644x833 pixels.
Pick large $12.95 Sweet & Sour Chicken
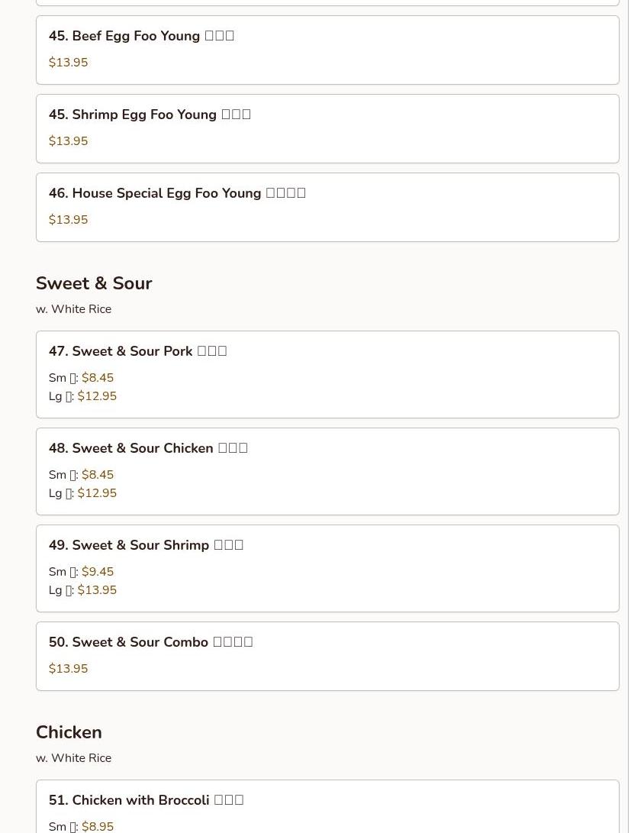pos(97,493)
